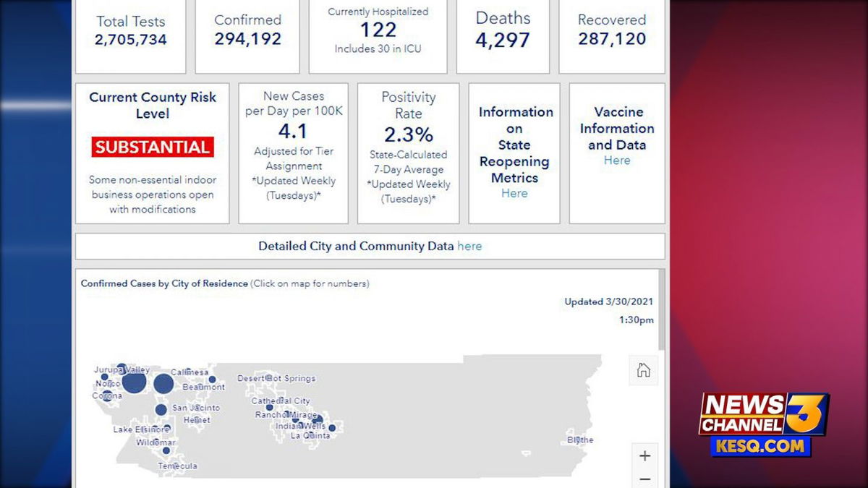Click the News Channel 3 KESQ.com logo
868x488 pixels.
coord(763,424)
